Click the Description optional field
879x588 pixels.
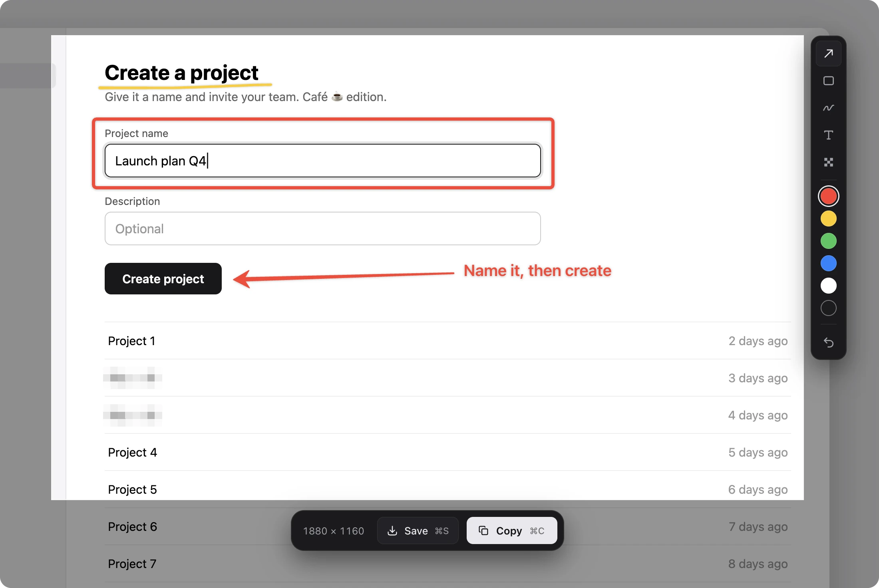[x=322, y=228]
